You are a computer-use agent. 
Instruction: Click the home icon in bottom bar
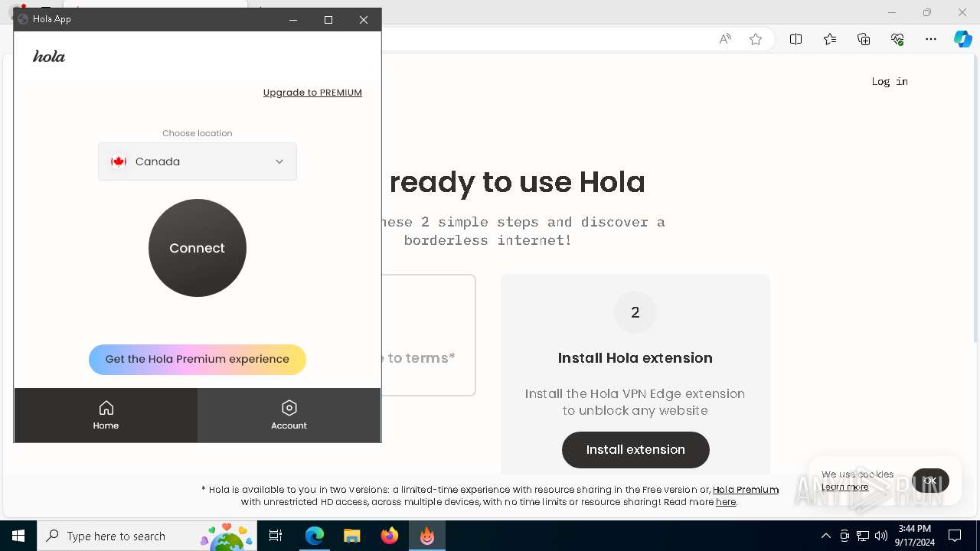[106, 408]
